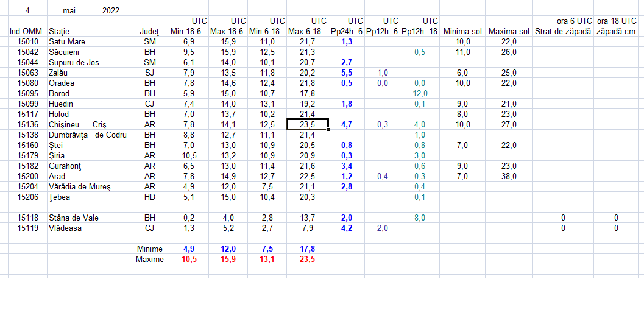Select the 'Pp12h: 18' header cell

click(420, 31)
